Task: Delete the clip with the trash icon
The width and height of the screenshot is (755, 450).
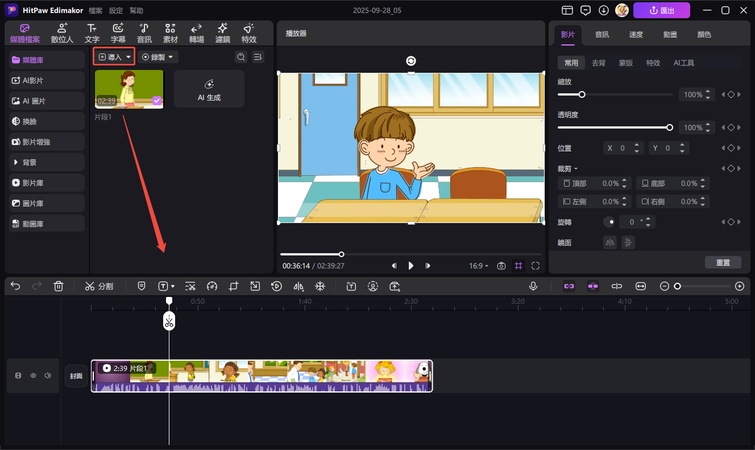Action: pos(59,286)
